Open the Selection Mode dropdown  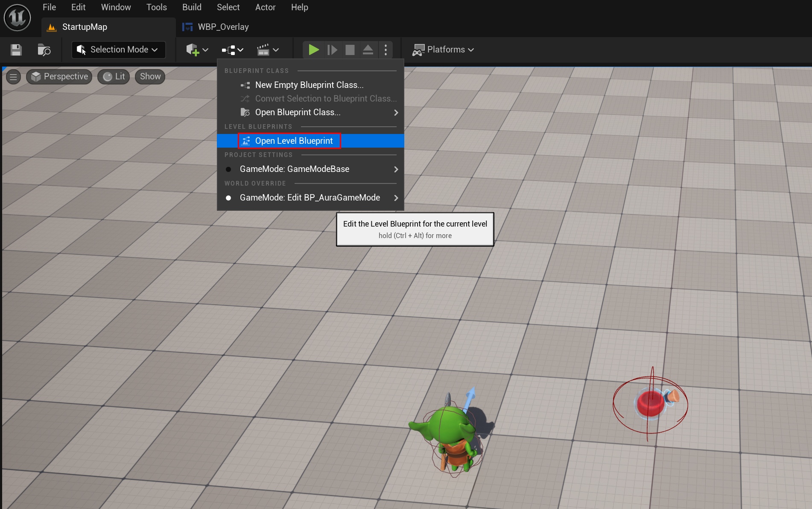tap(118, 49)
